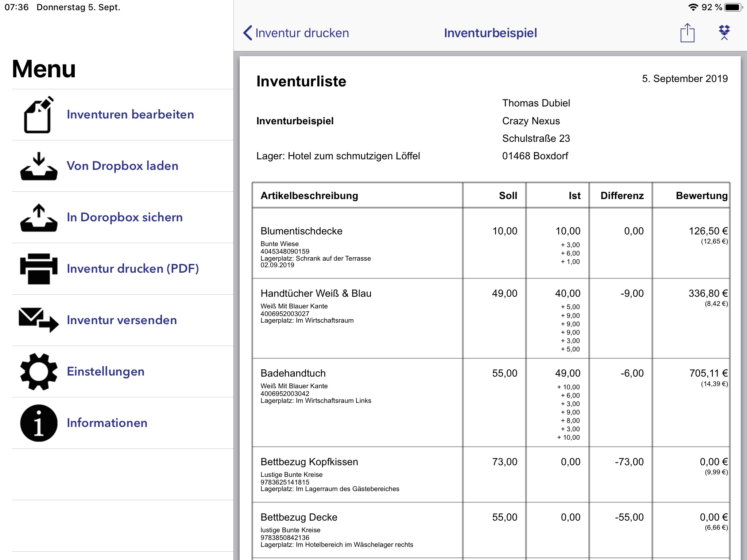Click the date 02.09.2019 in Blumentischdecke row
Viewport: 747px width, 560px height.
tap(277, 265)
